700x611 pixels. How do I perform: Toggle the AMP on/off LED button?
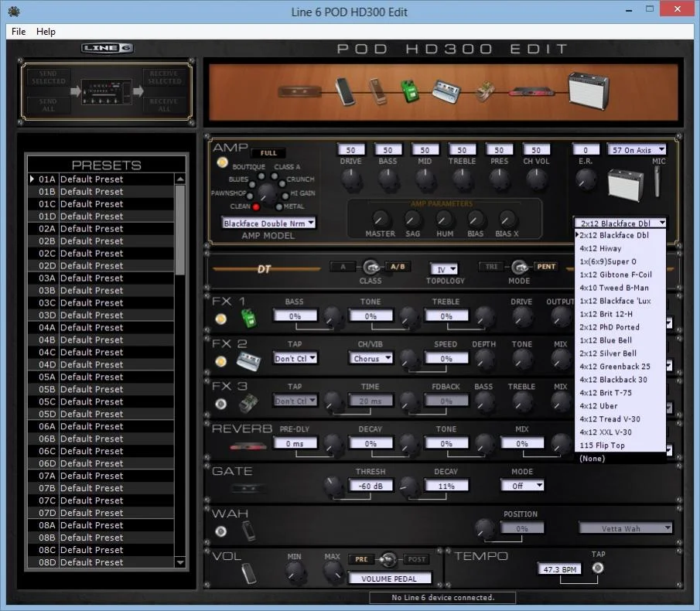tap(223, 162)
